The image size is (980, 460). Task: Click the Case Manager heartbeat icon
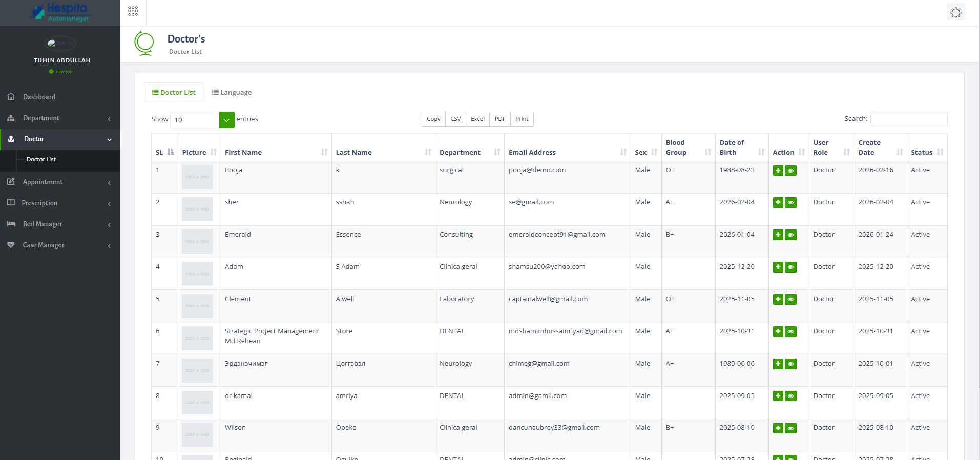tap(11, 245)
